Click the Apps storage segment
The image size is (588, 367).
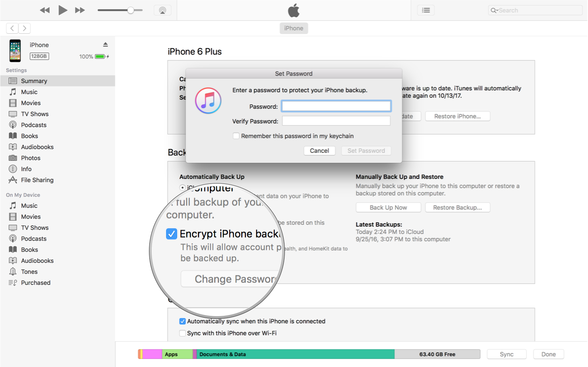click(x=177, y=354)
